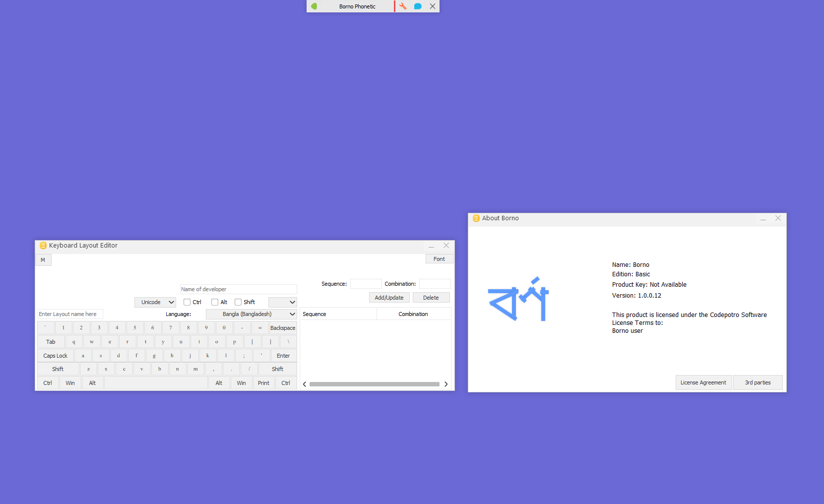Click the z key on virtual keyboard

pyautogui.click(x=88, y=369)
